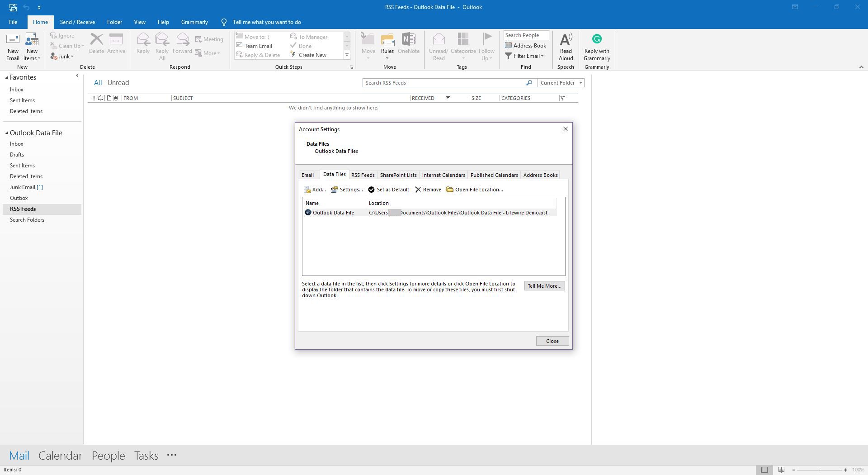Collapse the ribbon with the chevron

click(861, 67)
